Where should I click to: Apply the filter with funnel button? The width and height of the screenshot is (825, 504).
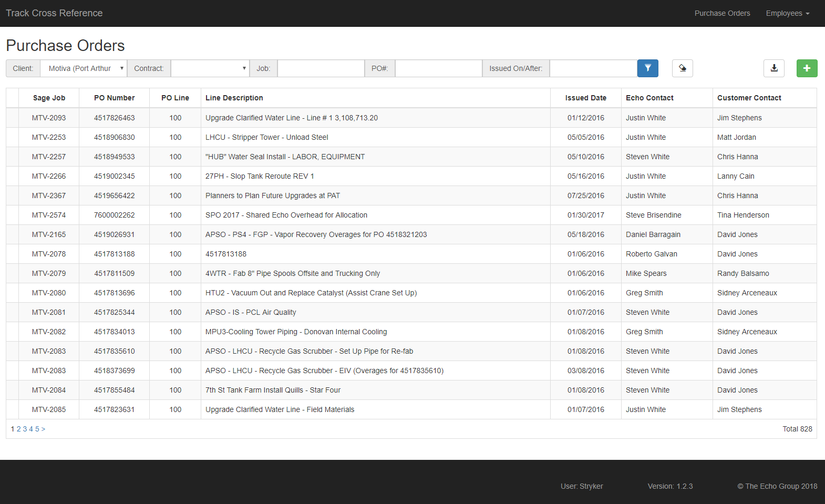[x=647, y=68]
